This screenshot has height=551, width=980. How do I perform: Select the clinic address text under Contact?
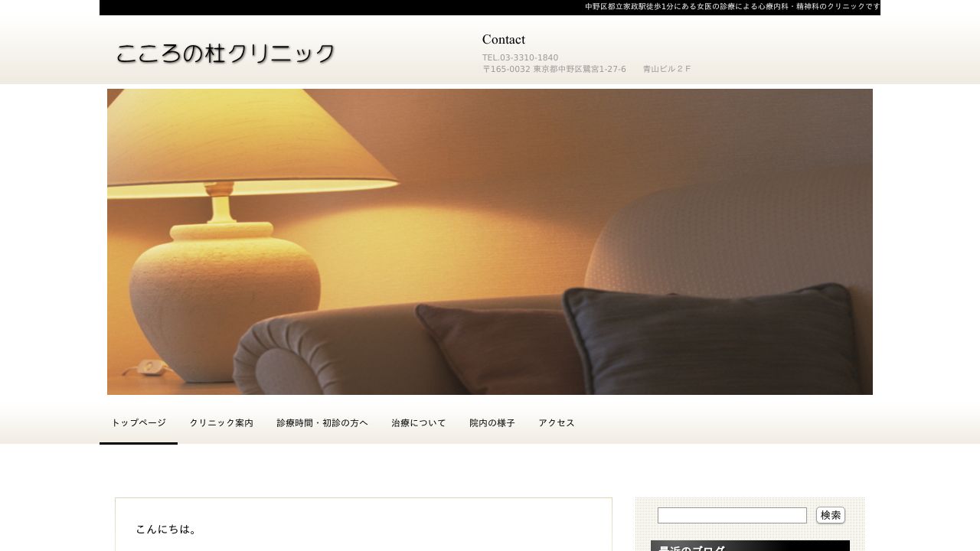(554, 69)
